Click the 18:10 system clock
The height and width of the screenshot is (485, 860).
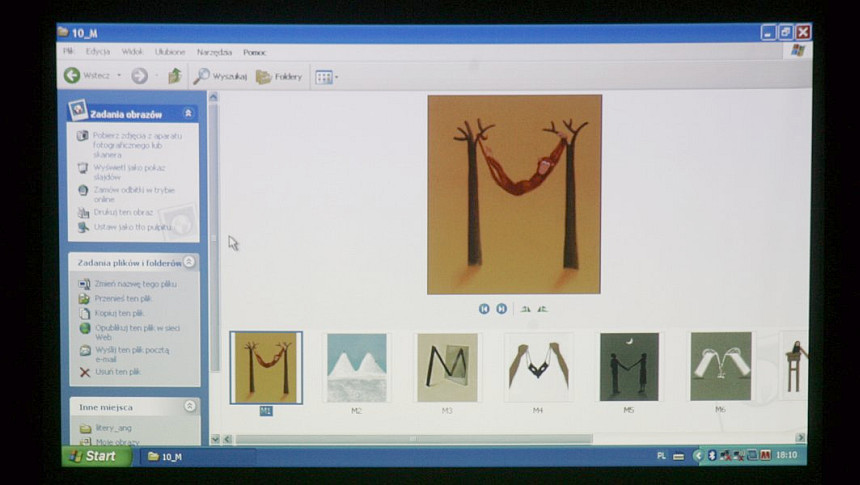(787, 455)
